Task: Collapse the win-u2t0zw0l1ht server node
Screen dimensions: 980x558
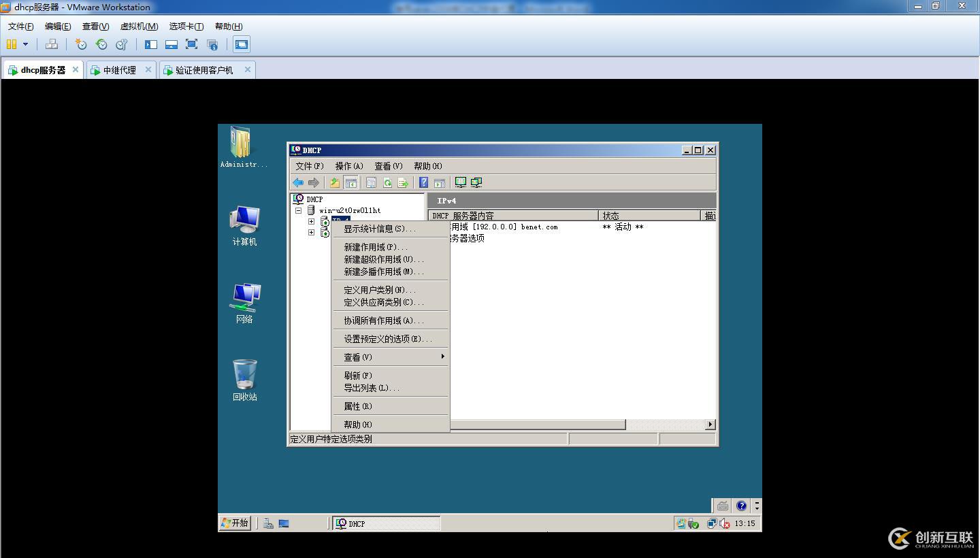Action: pyautogui.click(x=299, y=211)
